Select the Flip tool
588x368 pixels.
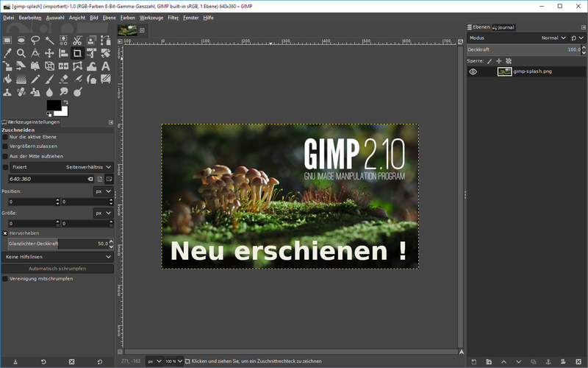coord(63,66)
